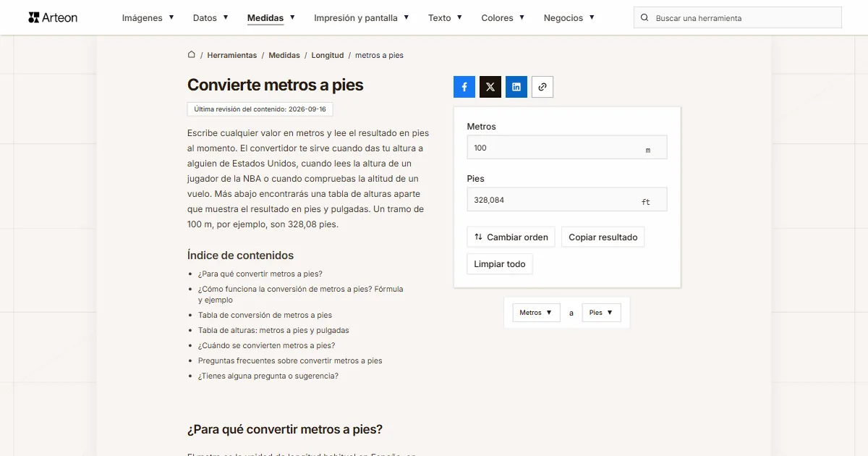Click the home icon in breadcrumb

[192, 55]
